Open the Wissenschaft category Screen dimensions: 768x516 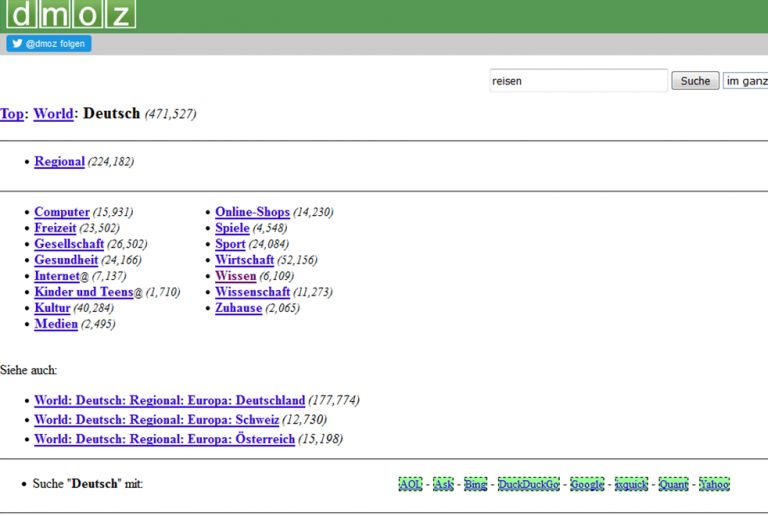(x=252, y=292)
